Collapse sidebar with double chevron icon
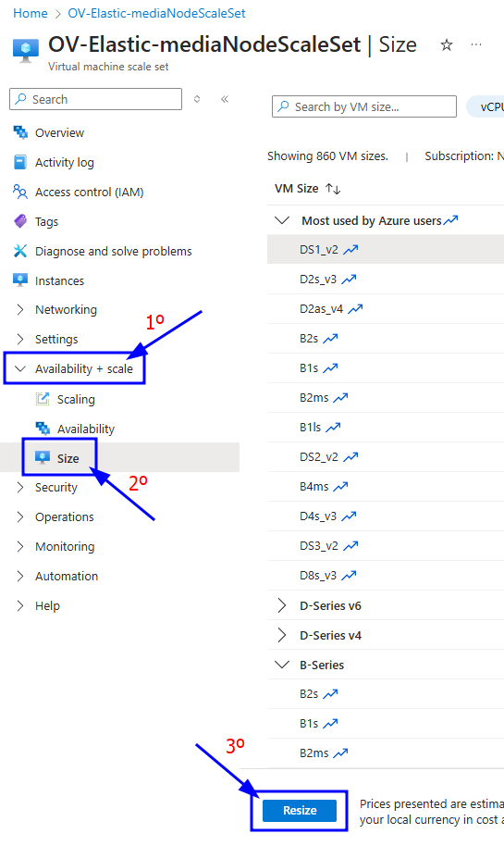Screen dimensions: 504x846 pyautogui.click(x=225, y=99)
